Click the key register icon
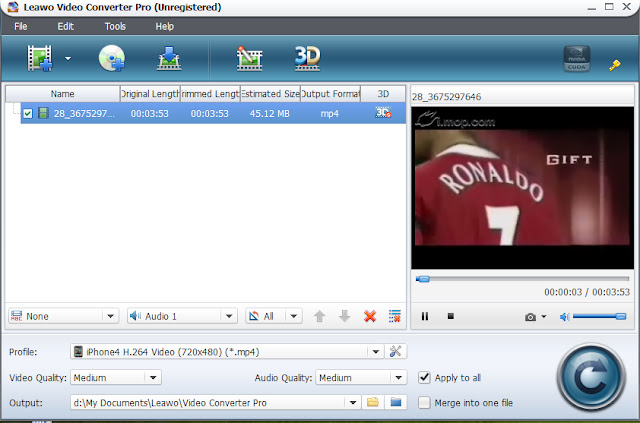This screenshot has width=640, height=423. (x=615, y=65)
